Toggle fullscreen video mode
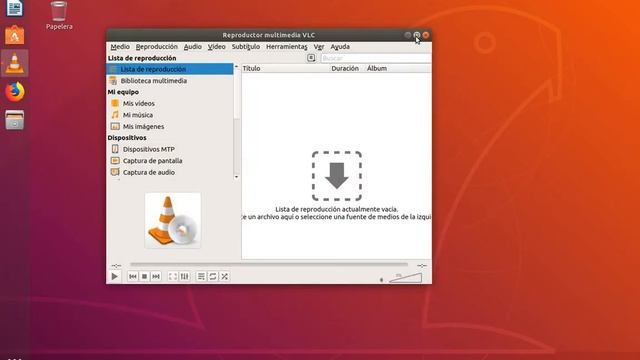Screen dimensions: 640x360 point(173,277)
